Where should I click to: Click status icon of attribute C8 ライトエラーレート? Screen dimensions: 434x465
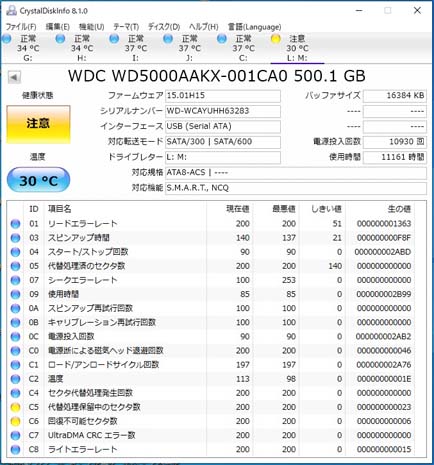15,449
